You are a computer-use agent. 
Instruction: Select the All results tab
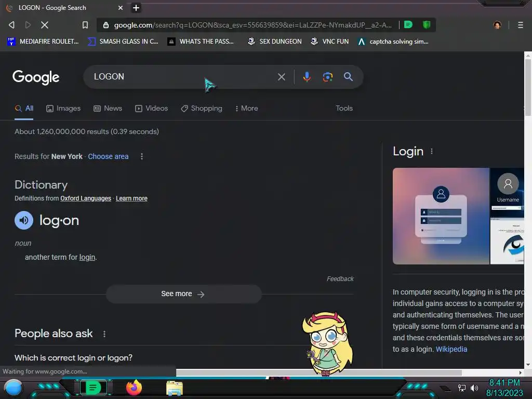click(24, 108)
